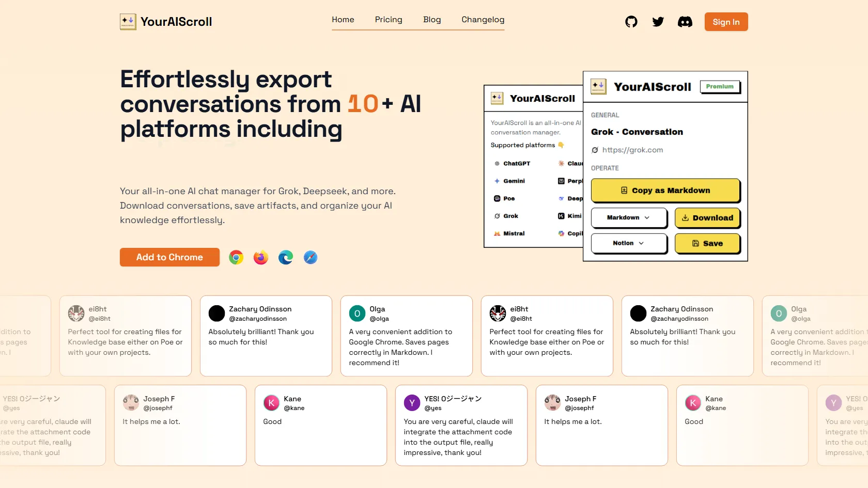Click the Copilot platform icon
868x488 pixels.
click(x=561, y=233)
